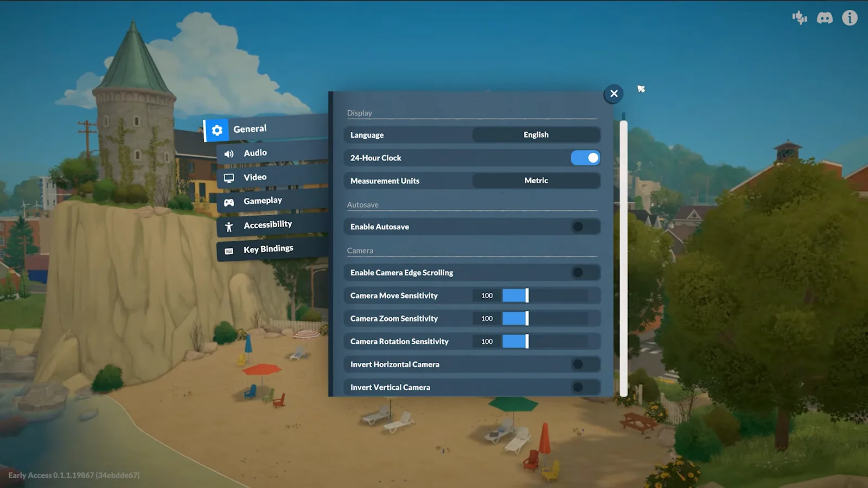Click the Camera Move Sensitivity label
The width and height of the screenshot is (868, 488).
pyautogui.click(x=394, y=296)
